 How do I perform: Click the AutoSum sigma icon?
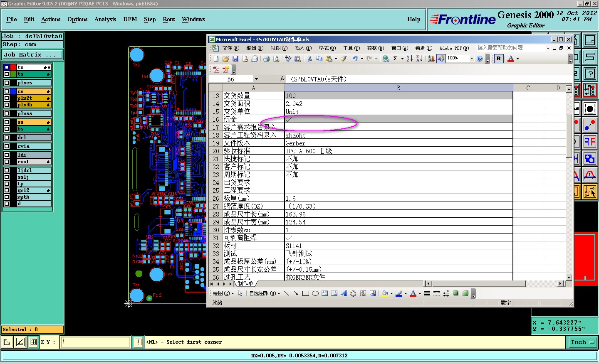[x=396, y=59]
